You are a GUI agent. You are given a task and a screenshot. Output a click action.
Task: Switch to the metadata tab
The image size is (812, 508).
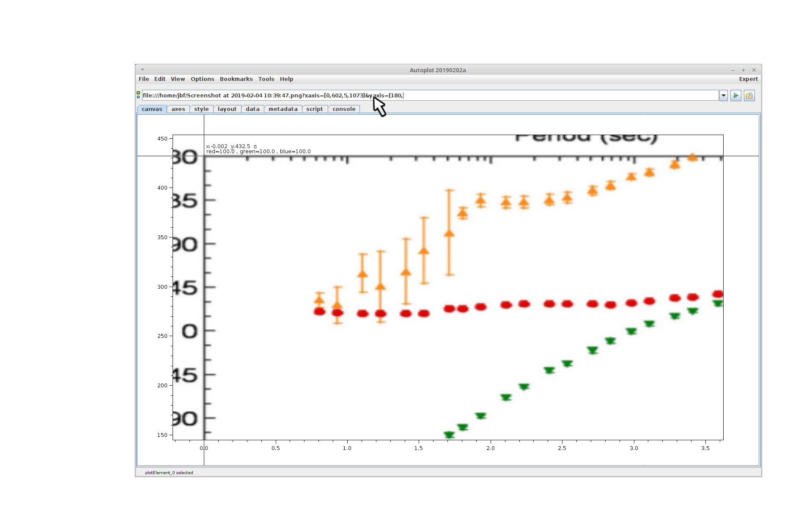[x=283, y=109]
